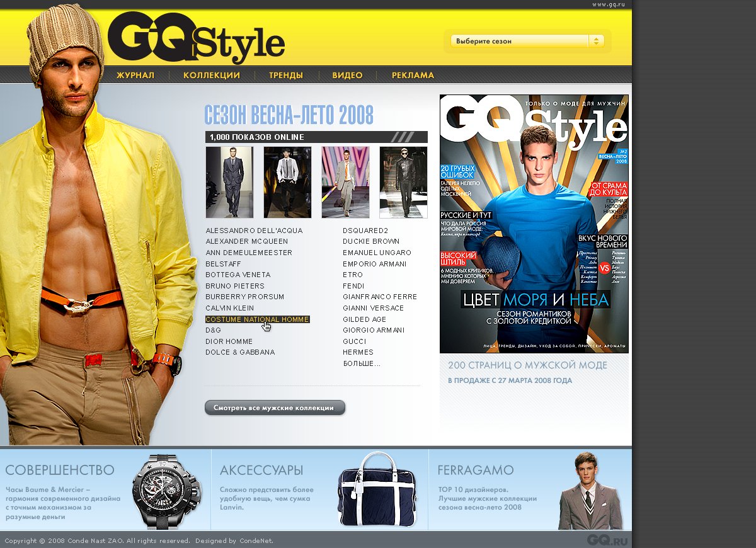The height and width of the screenshot is (548, 756).
Task: Click 'Designed by CondeNet' footer text
Action: 234,540
